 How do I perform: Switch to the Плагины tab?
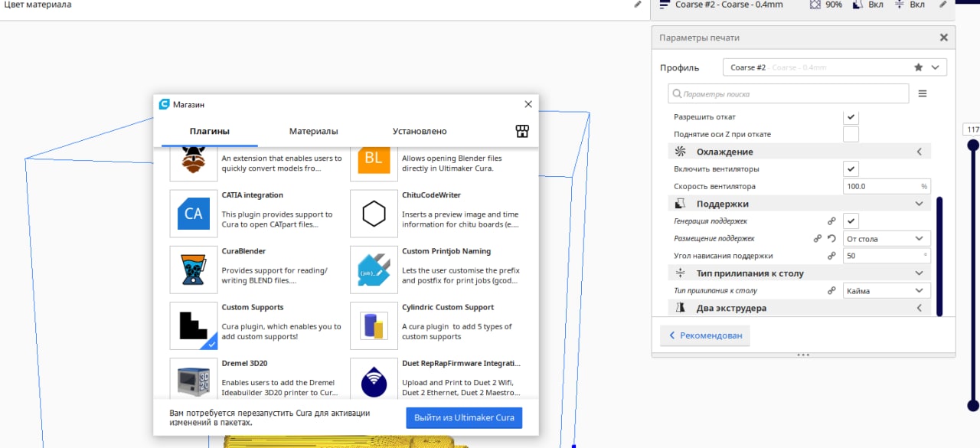(210, 132)
